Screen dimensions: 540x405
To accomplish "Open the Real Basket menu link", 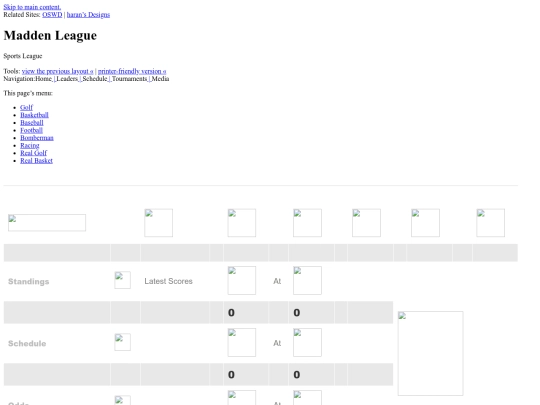I will (x=37, y=160).
